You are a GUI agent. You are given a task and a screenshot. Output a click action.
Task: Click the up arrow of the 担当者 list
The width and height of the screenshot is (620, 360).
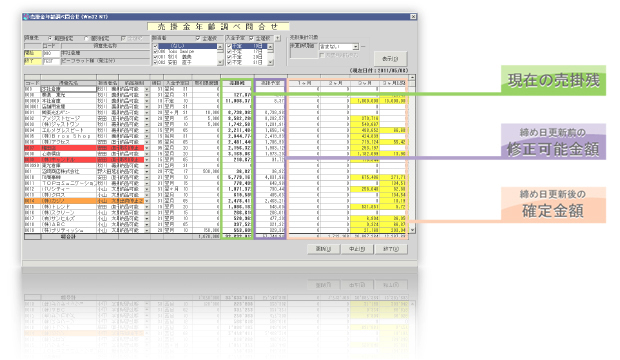(220, 46)
